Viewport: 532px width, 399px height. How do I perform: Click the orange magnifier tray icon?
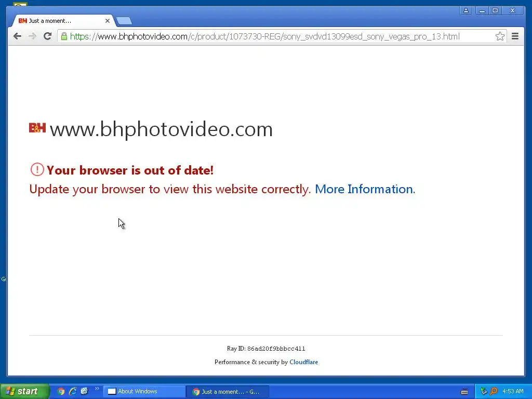pos(494,391)
